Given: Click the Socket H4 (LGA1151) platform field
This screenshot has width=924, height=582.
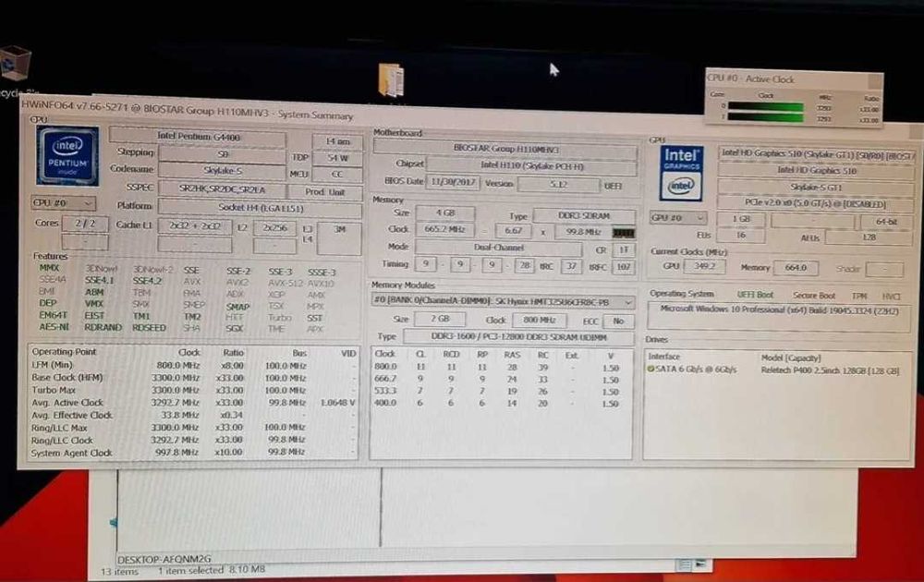Looking at the screenshot, I should pos(260,208).
